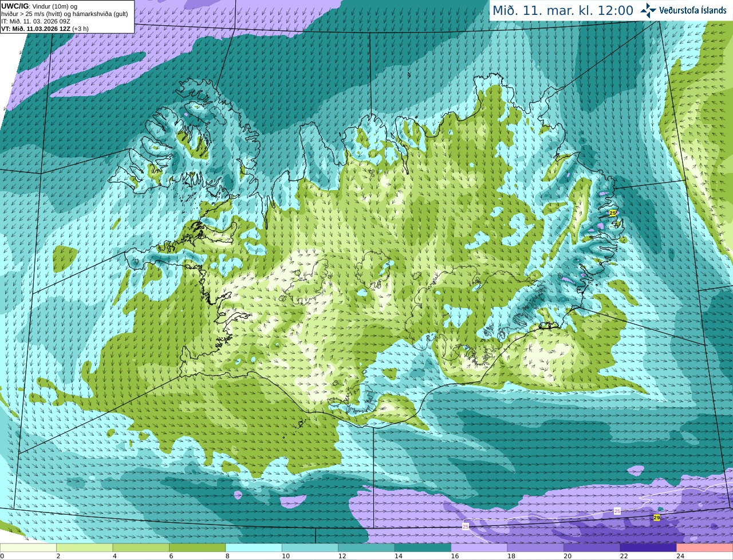Click the legend value 8

pyautogui.click(x=227, y=556)
